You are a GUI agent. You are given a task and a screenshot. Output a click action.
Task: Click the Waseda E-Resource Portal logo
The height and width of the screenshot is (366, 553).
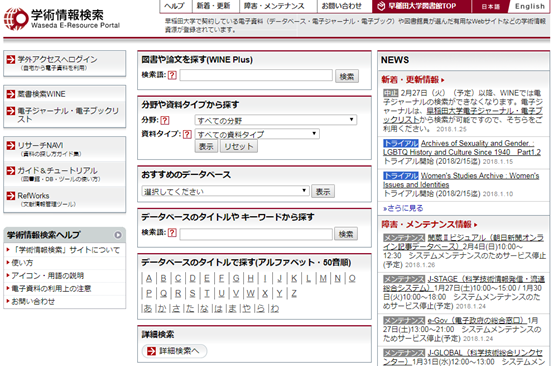(x=62, y=19)
